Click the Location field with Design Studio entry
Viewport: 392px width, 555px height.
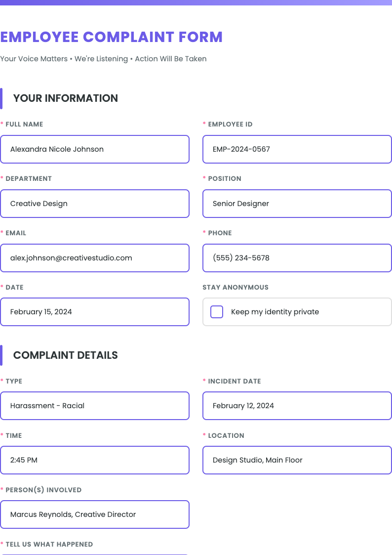(x=297, y=460)
